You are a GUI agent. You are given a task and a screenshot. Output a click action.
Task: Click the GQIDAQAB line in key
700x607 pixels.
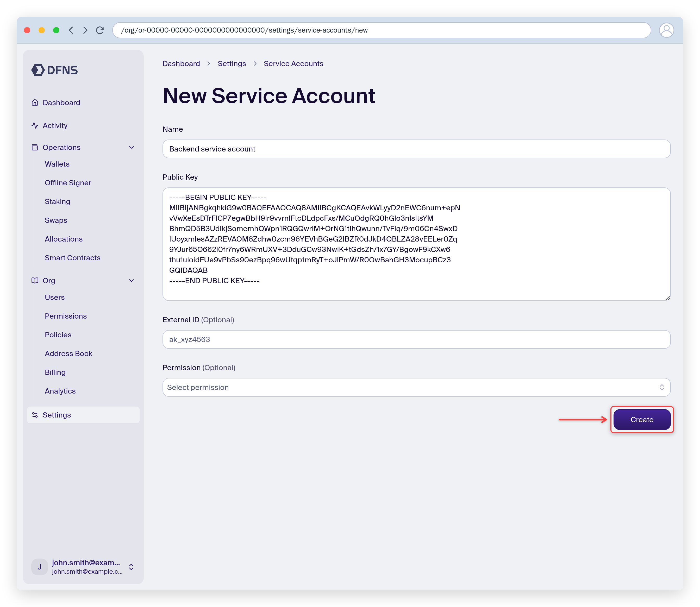[188, 270]
